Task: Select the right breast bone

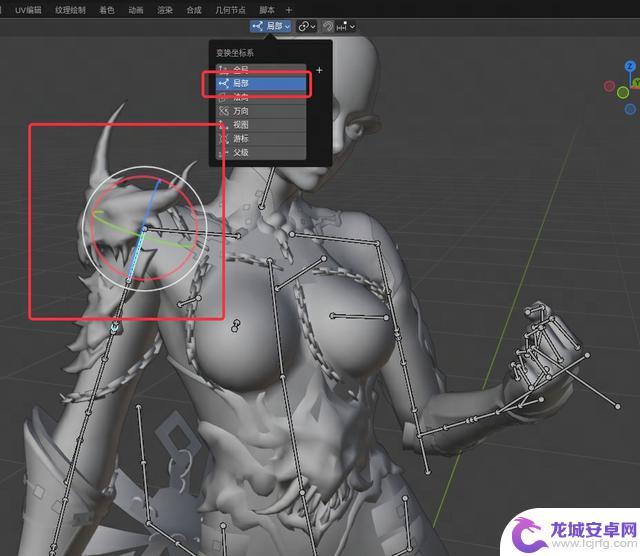Action: tap(360, 316)
